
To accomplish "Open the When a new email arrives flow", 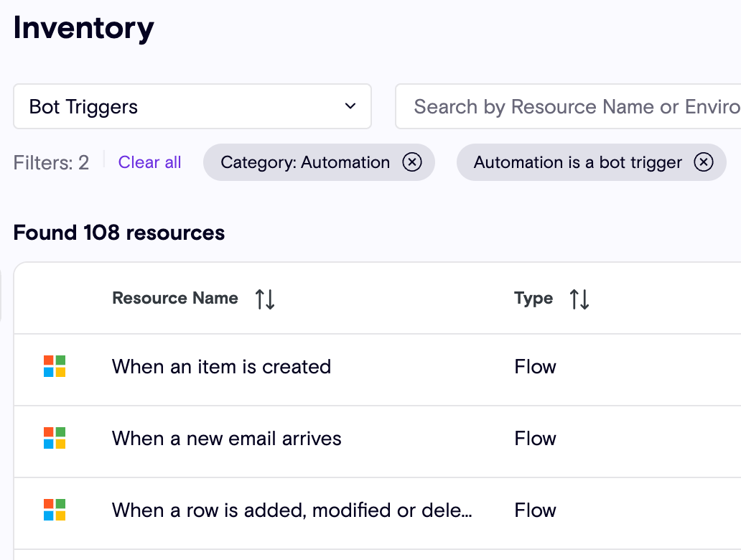I will pyautogui.click(x=226, y=438).
